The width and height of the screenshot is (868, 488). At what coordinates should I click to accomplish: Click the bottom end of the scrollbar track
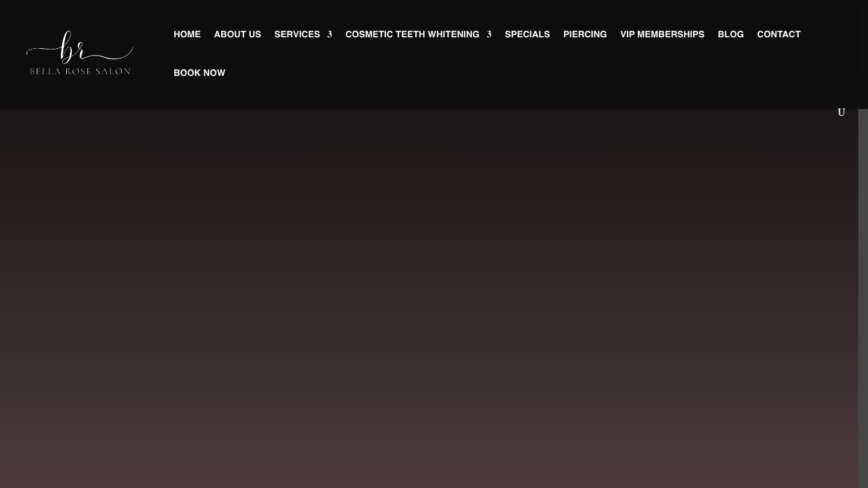(863, 482)
